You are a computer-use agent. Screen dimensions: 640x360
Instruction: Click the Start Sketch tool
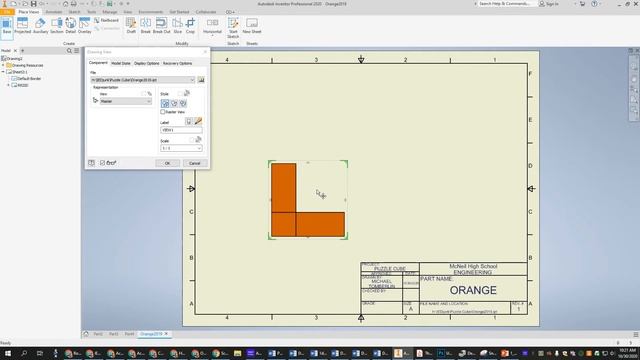click(233, 28)
